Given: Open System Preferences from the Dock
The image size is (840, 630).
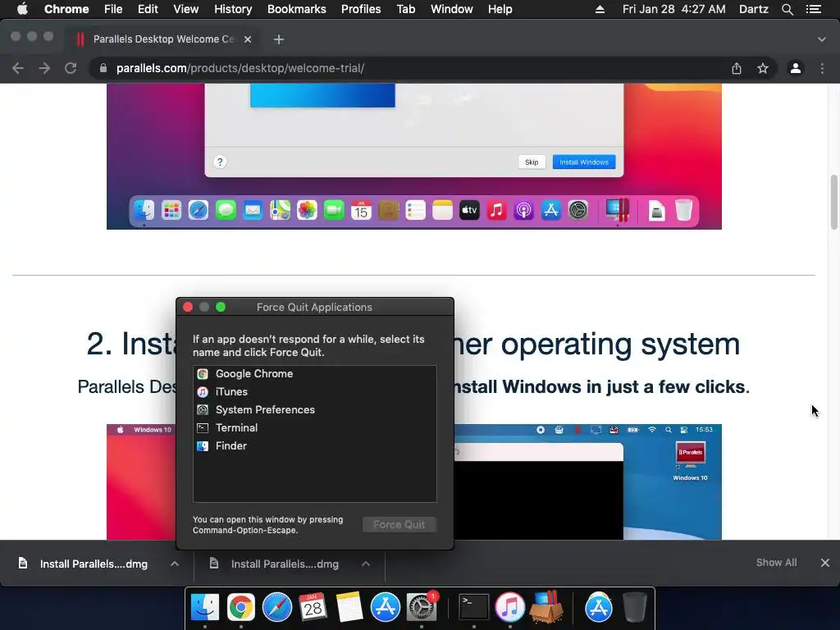Looking at the screenshot, I should point(422,607).
